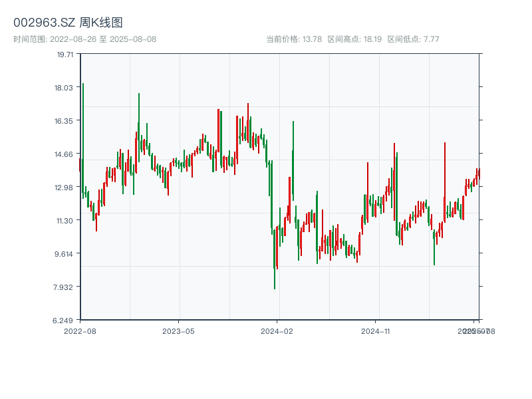Screen dimensions: 532x399
Task: Click the 7.932 y-axis price label
Action: pyautogui.click(x=66, y=287)
